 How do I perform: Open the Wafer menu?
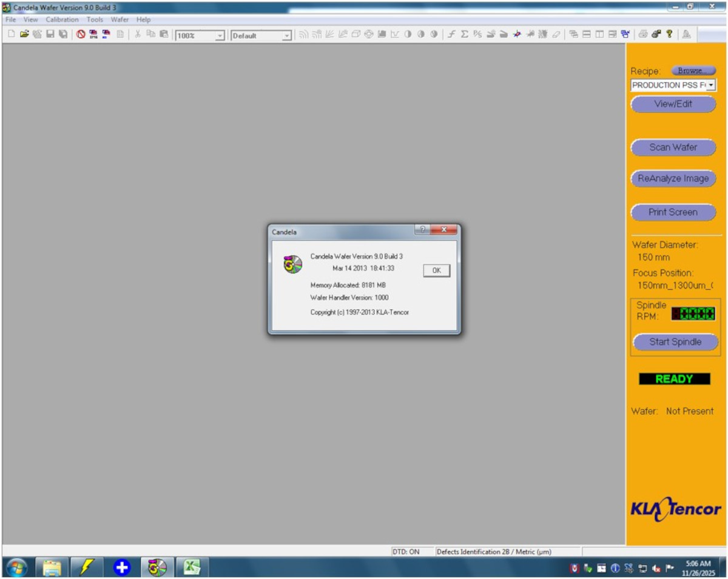click(x=120, y=19)
